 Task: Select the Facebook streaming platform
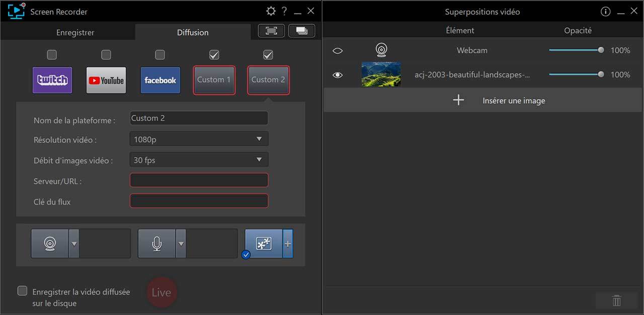[x=160, y=80]
